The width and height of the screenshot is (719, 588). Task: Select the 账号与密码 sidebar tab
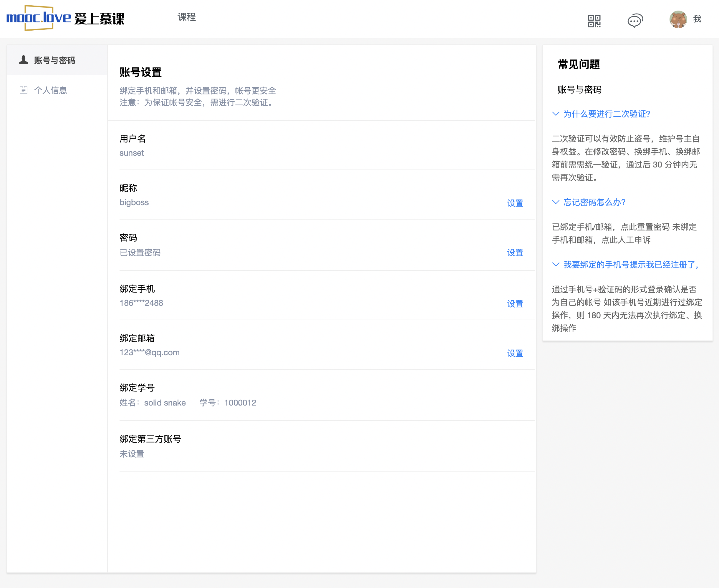click(x=54, y=60)
